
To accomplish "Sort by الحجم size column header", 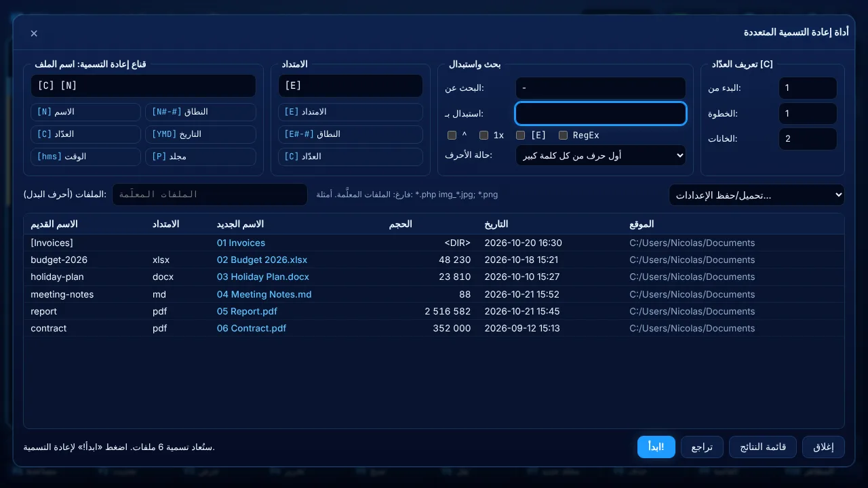I will [x=400, y=224].
